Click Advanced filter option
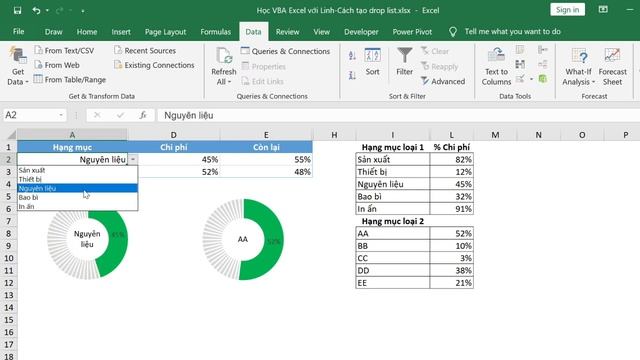 (x=443, y=81)
